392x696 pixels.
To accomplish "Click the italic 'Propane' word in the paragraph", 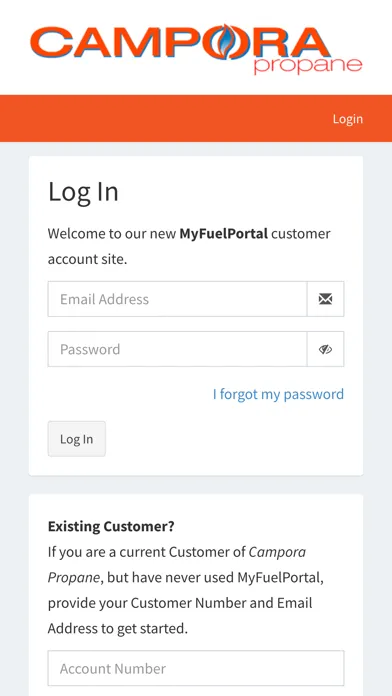I will 73,578.
